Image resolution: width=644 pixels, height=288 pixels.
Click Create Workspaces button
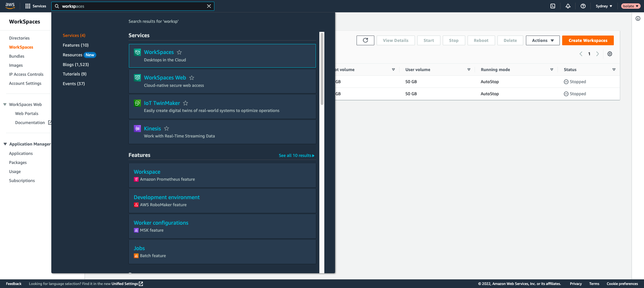pyautogui.click(x=588, y=41)
